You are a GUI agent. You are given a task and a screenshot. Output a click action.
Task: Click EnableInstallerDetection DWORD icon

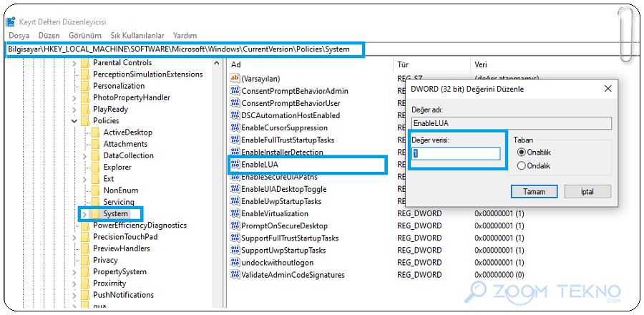235,152
